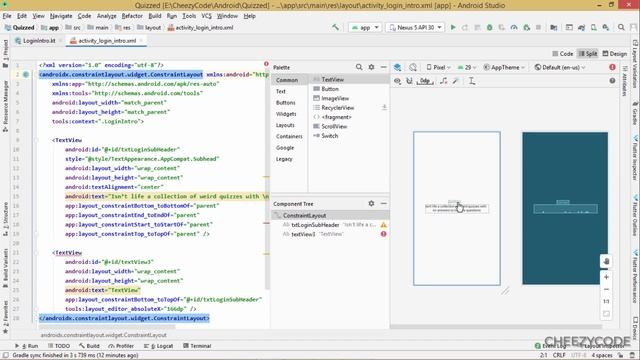Switch editor to Split view mode

(x=588, y=53)
